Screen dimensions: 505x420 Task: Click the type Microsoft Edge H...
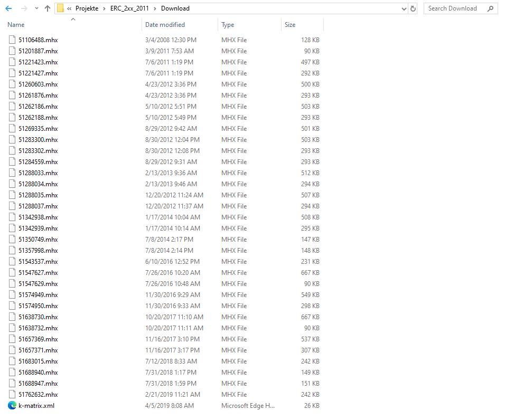248,406
